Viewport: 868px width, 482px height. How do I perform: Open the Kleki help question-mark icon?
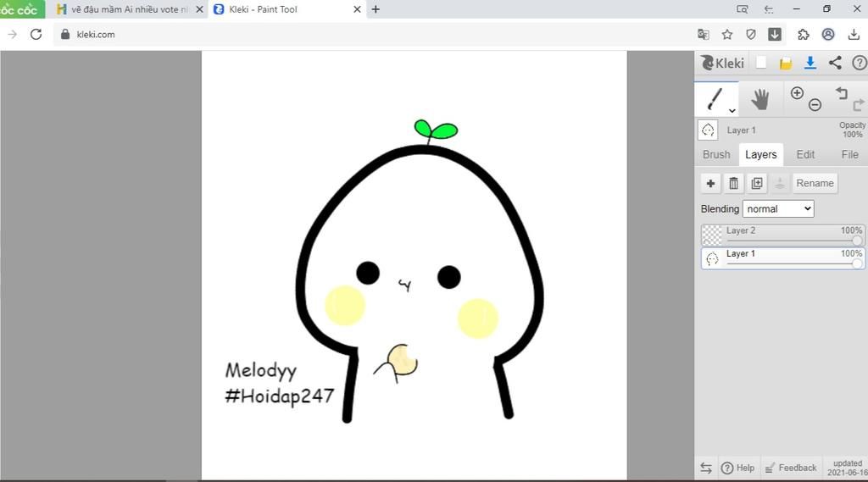(860, 63)
